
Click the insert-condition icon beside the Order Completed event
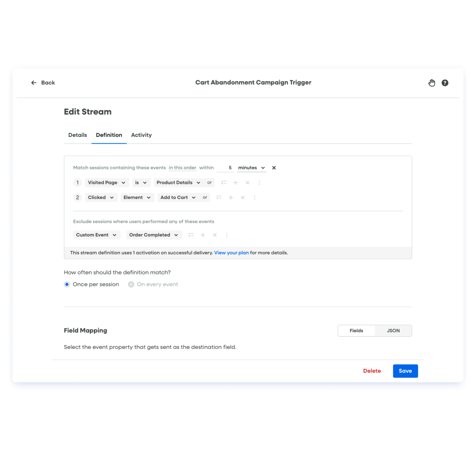(x=191, y=235)
